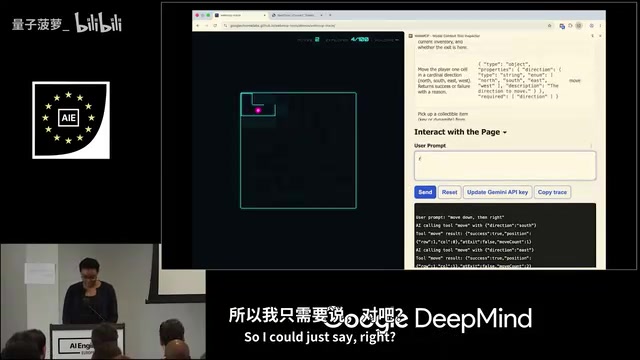Click the Tool Inspector panel title icon
640x360 pixels.
click(411, 36)
